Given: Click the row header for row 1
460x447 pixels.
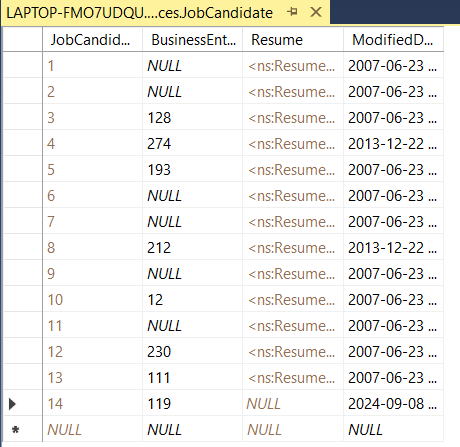Looking at the screenshot, I should (x=23, y=66).
